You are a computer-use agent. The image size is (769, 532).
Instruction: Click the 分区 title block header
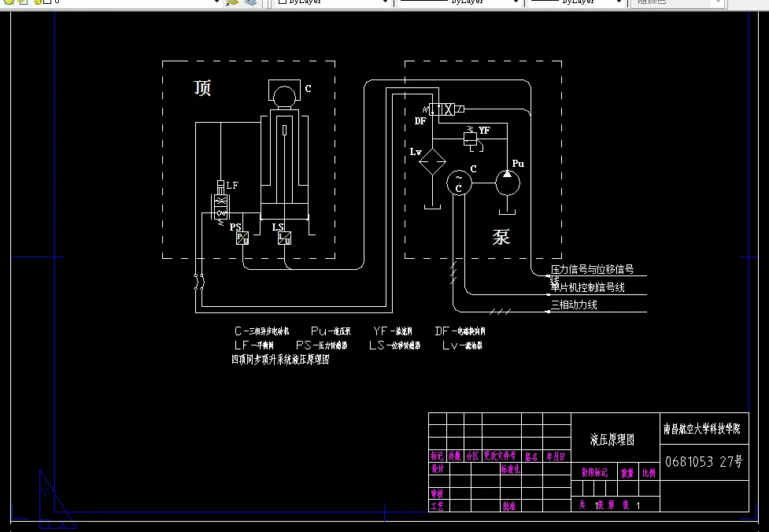click(472, 456)
